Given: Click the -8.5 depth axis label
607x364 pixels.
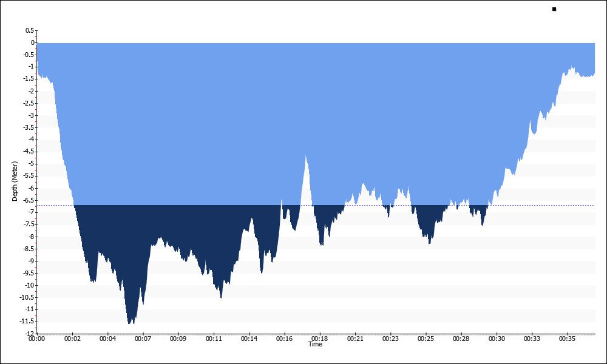Looking at the screenshot, I should pyautogui.click(x=29, y=249).
